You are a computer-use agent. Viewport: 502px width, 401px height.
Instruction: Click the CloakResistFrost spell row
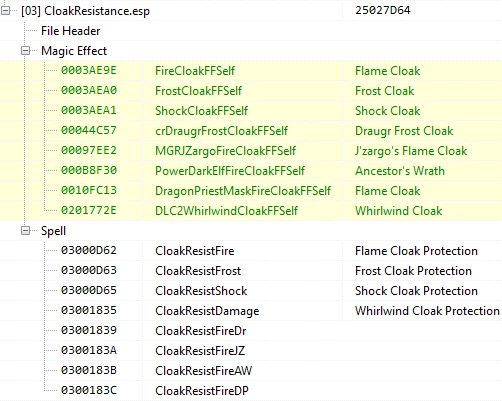click(251, 271)
